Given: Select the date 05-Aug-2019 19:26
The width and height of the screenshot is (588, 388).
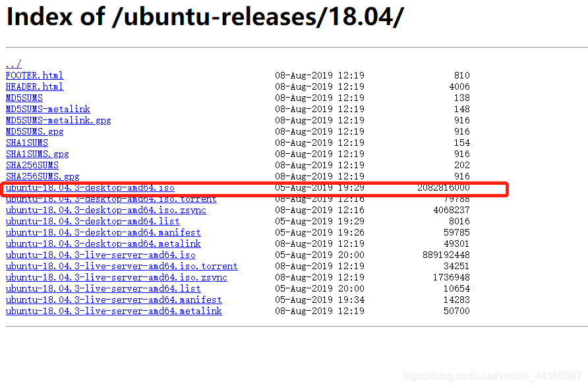Looking at the screenshot, I should pos(320,233).
